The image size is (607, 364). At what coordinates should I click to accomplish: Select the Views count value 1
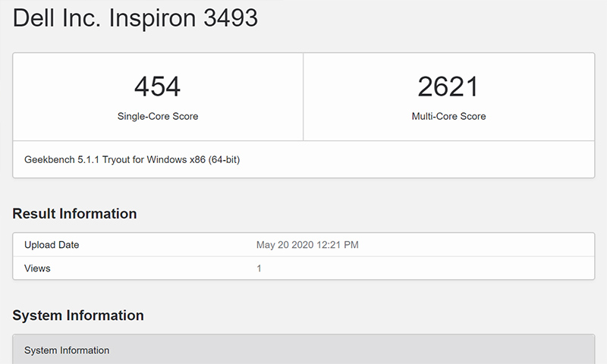259,268
